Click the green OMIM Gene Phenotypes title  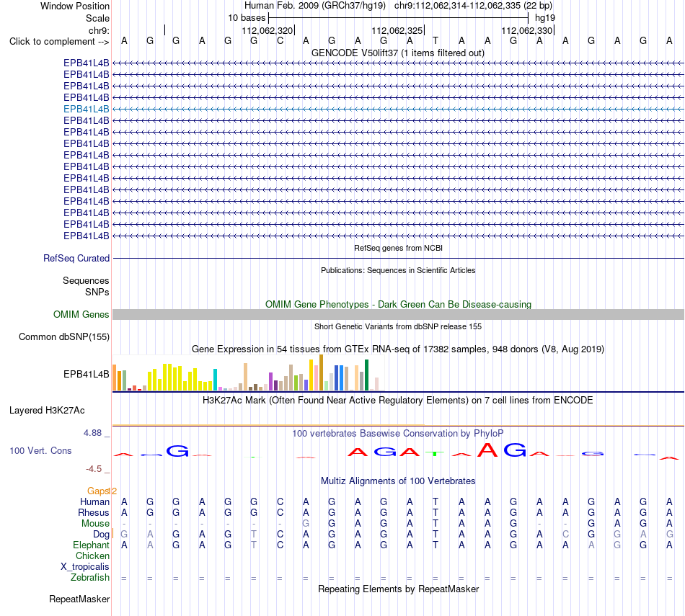click(x=398, y=304)
